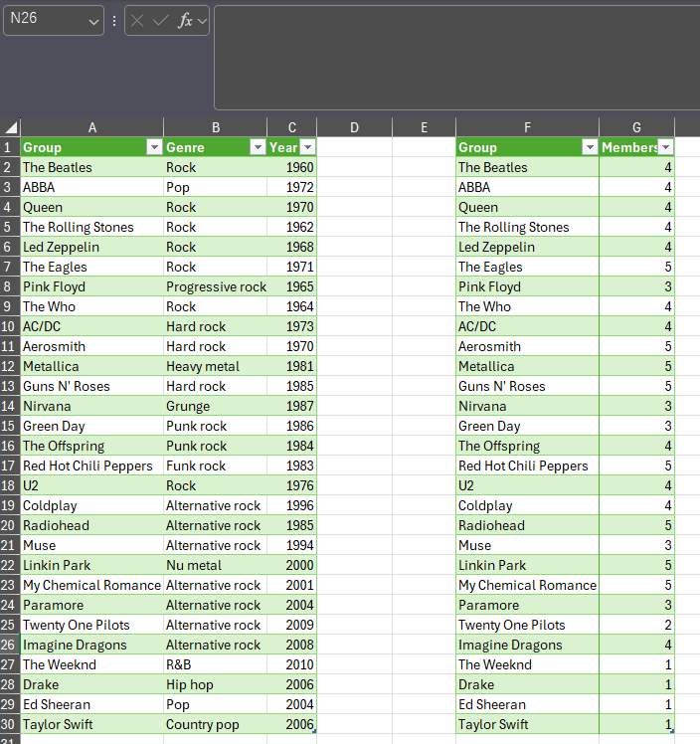Select column E header
Viewport: 700px width, 744px height.
pyautogui.click(x=424, y=127)
